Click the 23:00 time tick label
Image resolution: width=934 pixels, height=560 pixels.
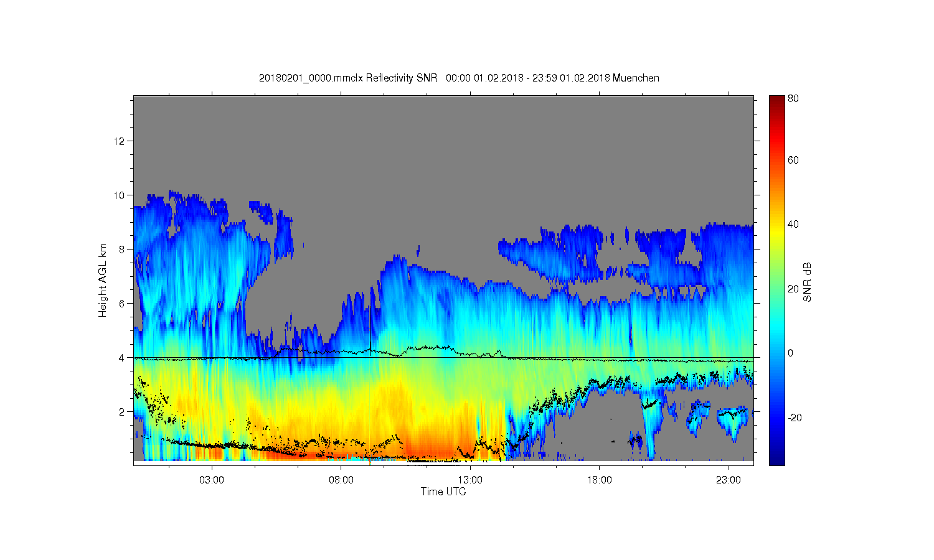click(x=729, y=480)
